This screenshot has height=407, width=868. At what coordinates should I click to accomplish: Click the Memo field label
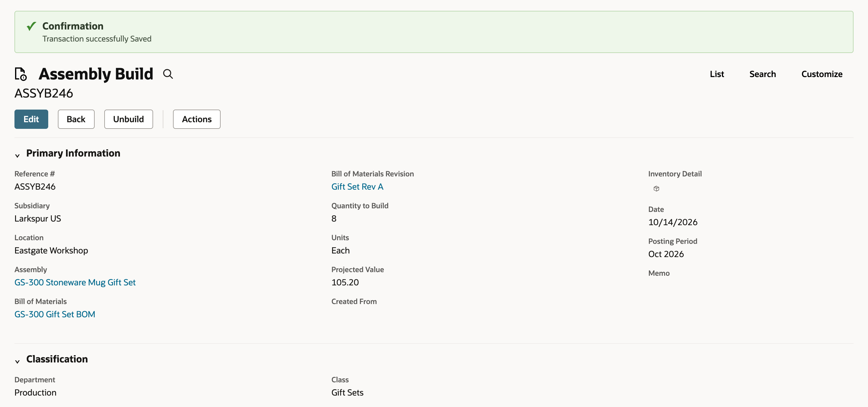(659, 273)
